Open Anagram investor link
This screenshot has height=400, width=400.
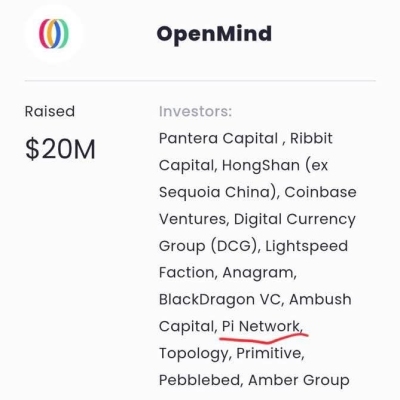[x=259, y=273]
